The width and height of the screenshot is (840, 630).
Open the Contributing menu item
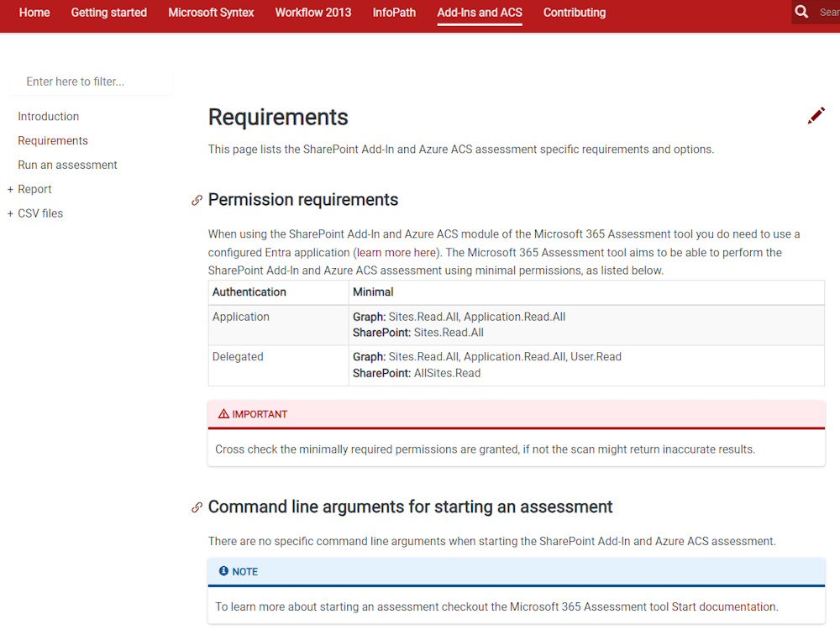[575, 13]
